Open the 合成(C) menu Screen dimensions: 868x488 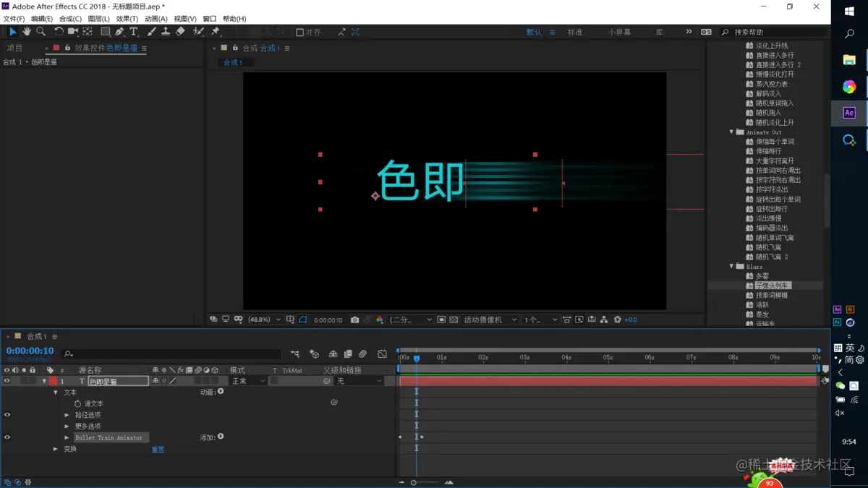[70, 19]
